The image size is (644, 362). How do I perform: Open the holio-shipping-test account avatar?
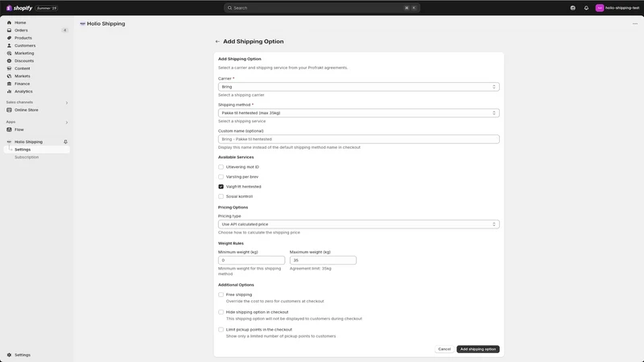tap(600, 8)
